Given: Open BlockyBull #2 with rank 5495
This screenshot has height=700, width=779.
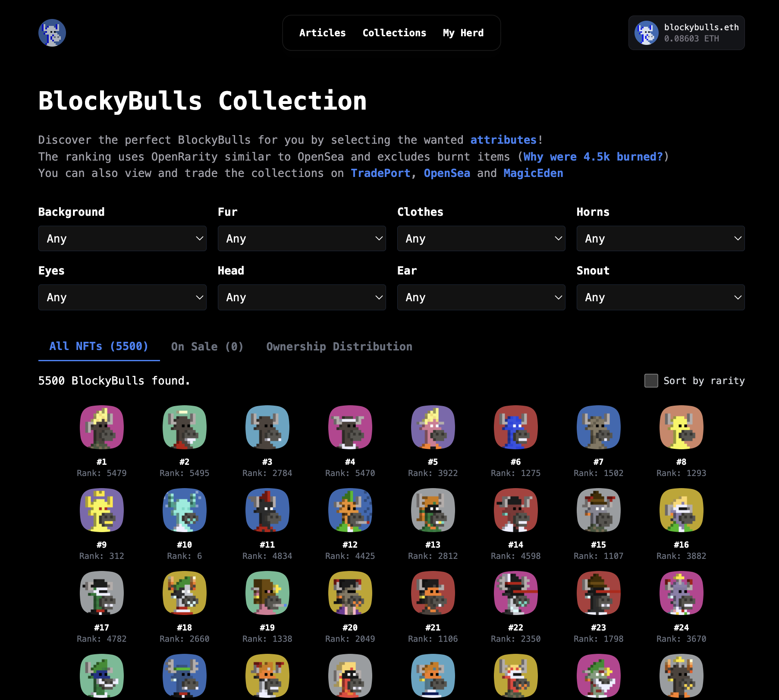Looking at the screenshot, I should click(x=185, y=427).
